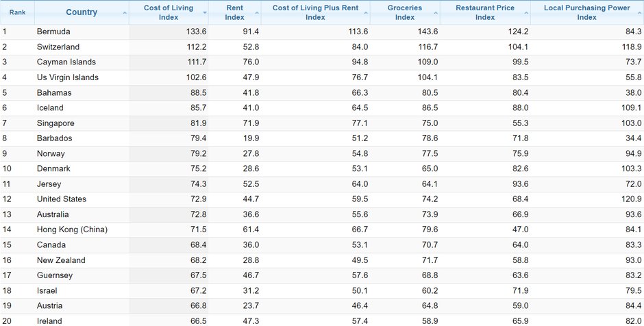Viewport: 644px width, 326px height.
Task: Click the Restaurant Price Index sort arrow
Action: click(x=525, y=13)
